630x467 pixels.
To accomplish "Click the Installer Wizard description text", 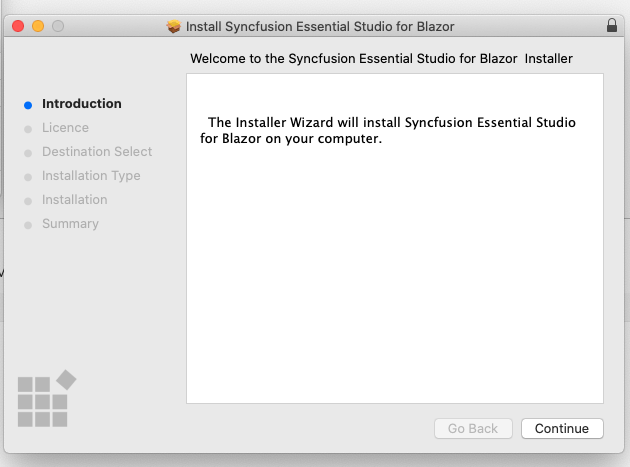I will 390,130.
